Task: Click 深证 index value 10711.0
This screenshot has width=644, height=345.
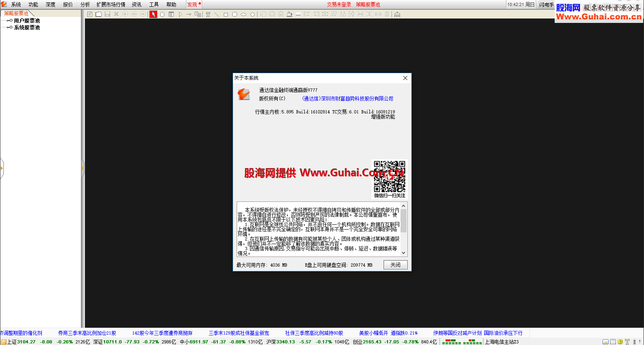Action: click(x=112, y=342)
